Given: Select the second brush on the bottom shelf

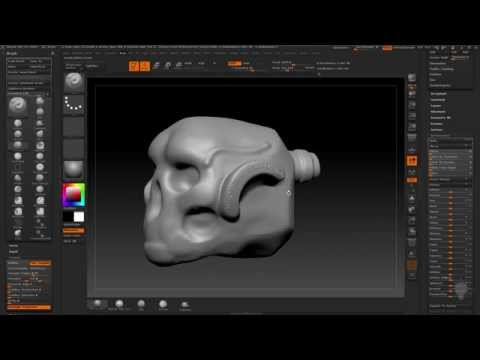Looking at the screenshot, I should click(x=119, y=304).
